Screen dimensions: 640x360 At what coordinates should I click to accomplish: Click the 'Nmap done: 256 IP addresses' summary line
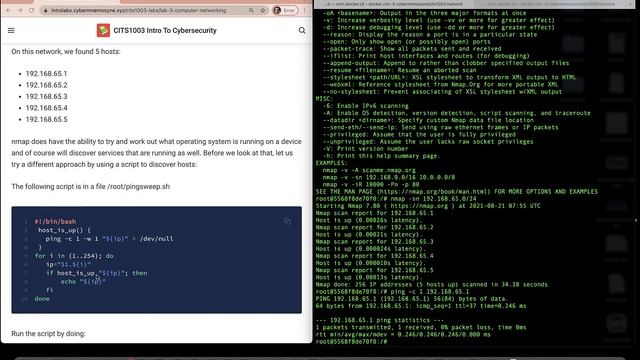(x=431, y=284)
